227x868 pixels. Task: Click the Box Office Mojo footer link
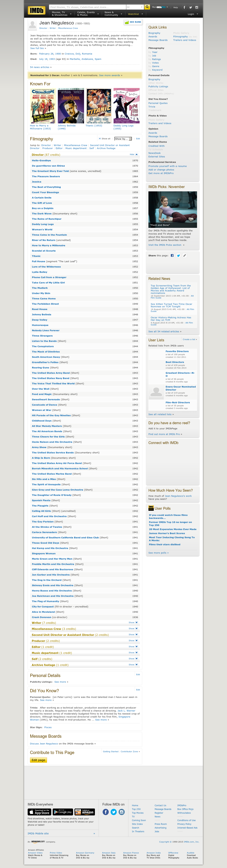pos(186,809)
